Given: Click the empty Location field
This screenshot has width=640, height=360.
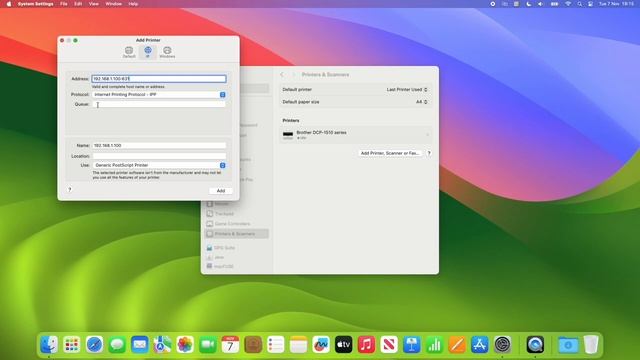Looking at the screenshot, I should click(159, 156).
